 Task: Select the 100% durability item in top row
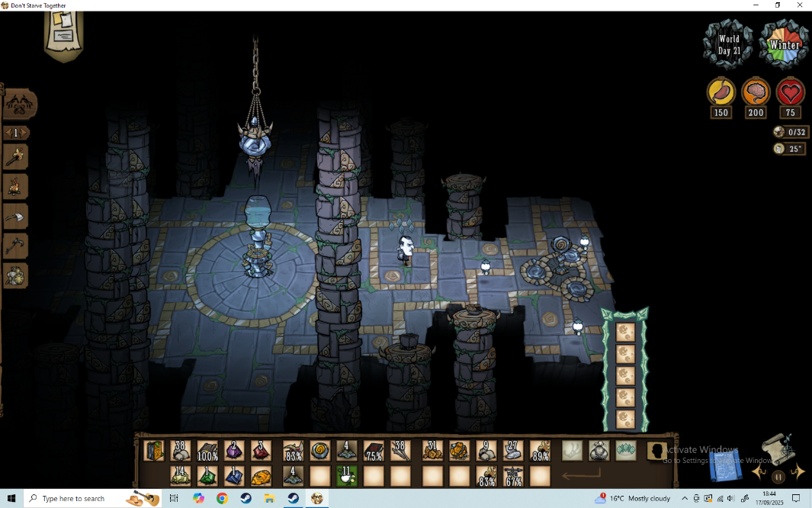click(x=207, y=451)
